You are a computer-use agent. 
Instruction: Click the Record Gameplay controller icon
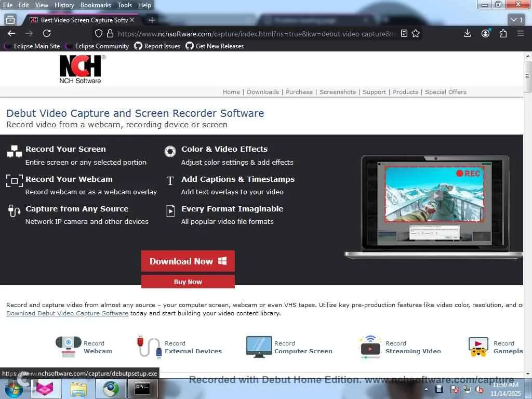(x=478, y=347)
